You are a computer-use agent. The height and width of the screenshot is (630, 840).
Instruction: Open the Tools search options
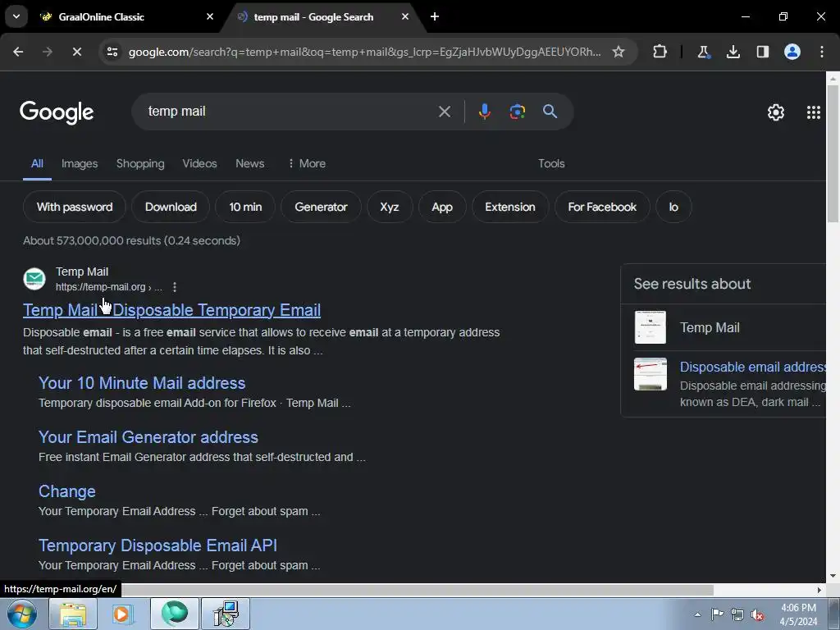coord(551,163)
